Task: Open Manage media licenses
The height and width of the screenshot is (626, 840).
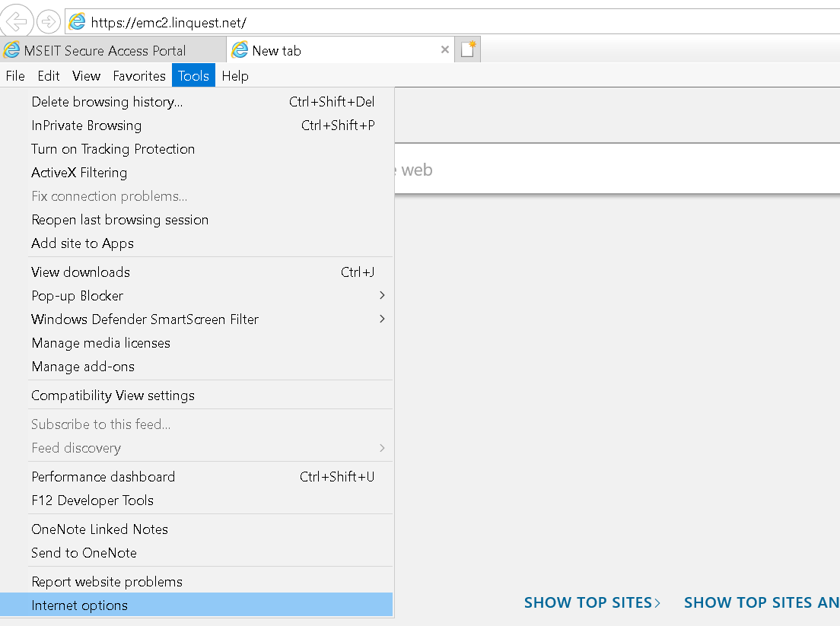Action: coord(196,343)
